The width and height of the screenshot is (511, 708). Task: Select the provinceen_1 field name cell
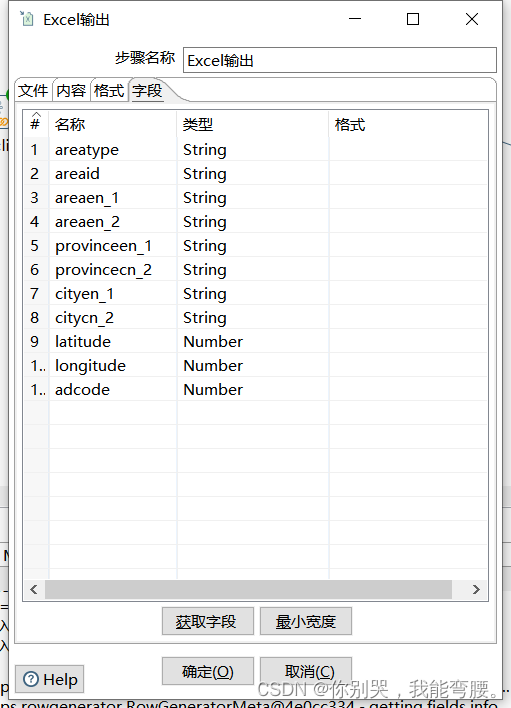[113, 245]
